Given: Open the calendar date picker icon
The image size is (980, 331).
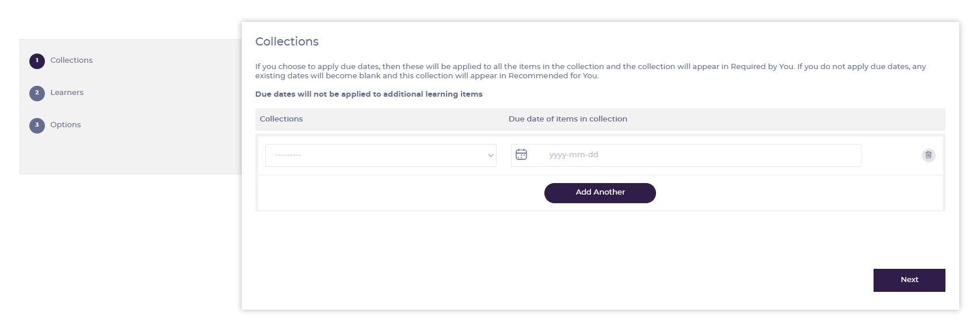Looking at the screenshot, I should 521,155.
